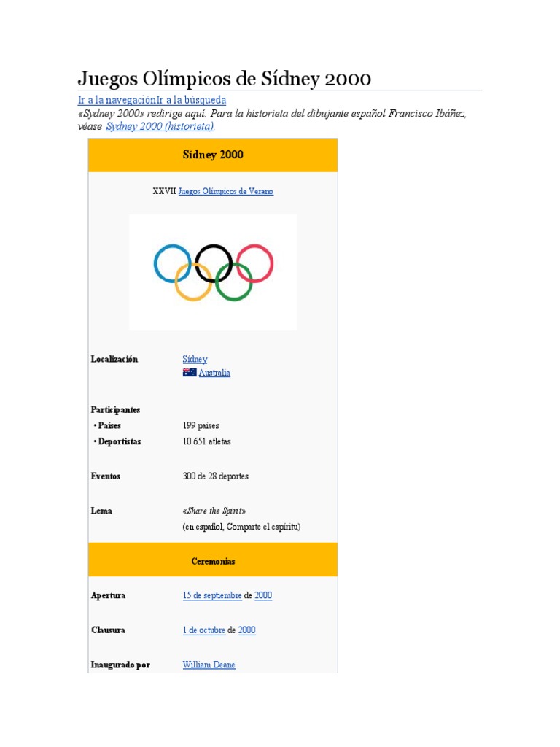This screenshot has width=560, height=747.
Task: Open the Australia country link
Action: pyautogui.click(x=214, y=373)
